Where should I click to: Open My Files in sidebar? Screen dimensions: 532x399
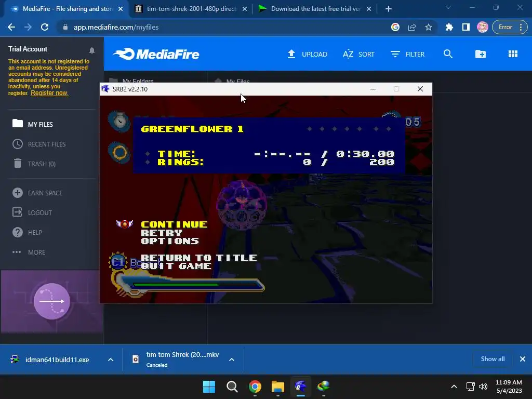[x=33, y=124]
